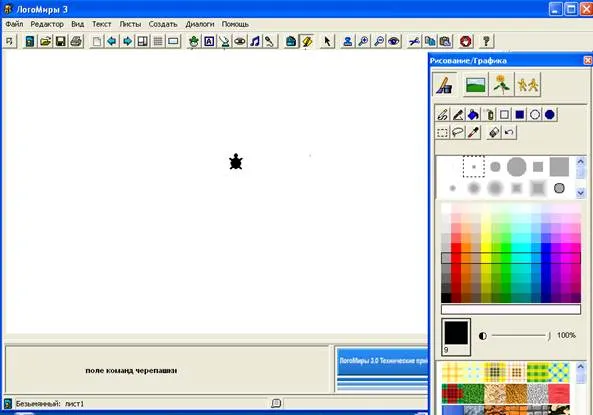Create a new turtle with the turtle icon
The height and width of the screenshot is (415, 593).
pyautogui.click(x=194, y=41)
